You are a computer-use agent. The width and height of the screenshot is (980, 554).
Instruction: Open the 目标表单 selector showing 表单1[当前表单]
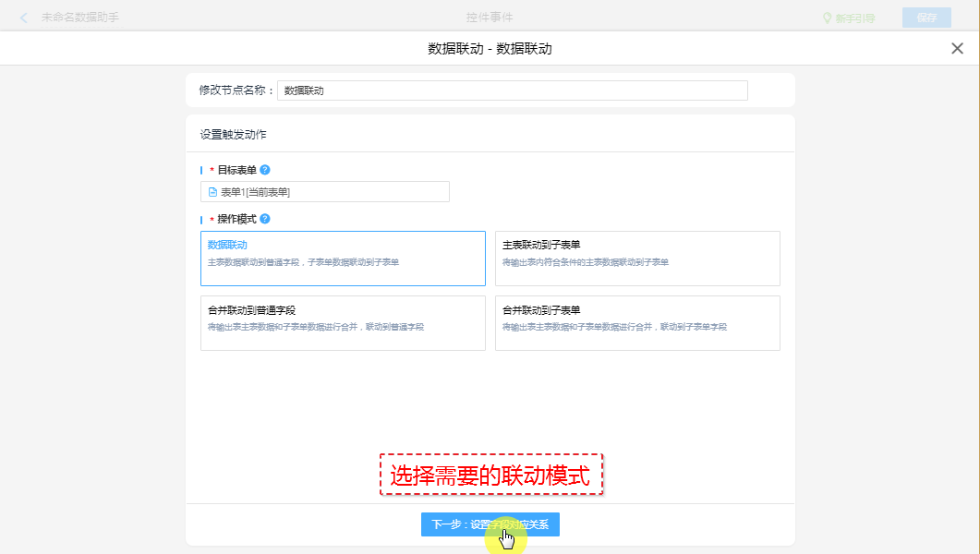coord(325,192)
